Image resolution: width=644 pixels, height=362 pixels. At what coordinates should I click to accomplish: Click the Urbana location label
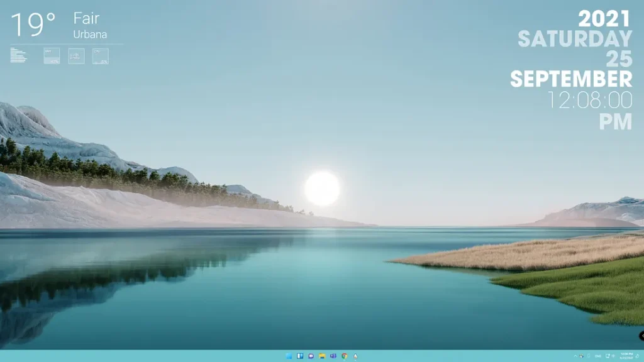pyautogui.click(x=90, y=35)
